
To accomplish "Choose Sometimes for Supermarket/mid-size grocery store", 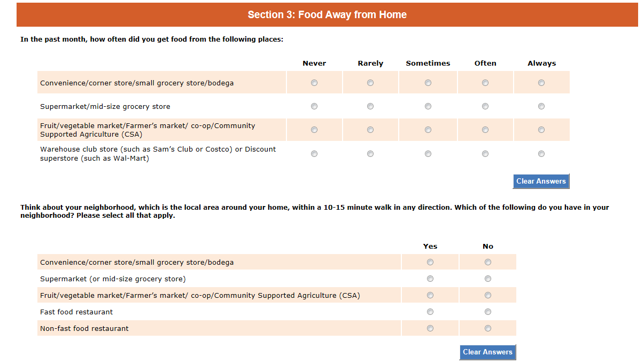I will click(428, 106).
